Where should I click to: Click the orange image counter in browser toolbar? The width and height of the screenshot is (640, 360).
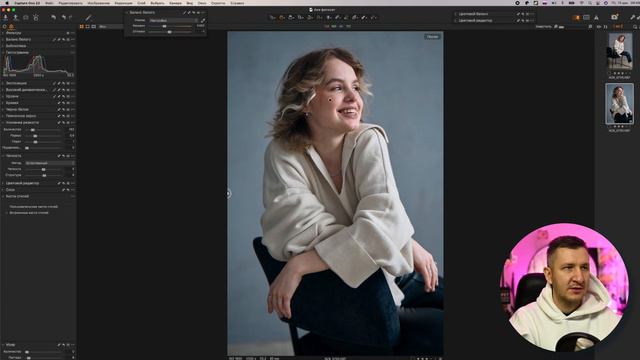coord(618,27)
